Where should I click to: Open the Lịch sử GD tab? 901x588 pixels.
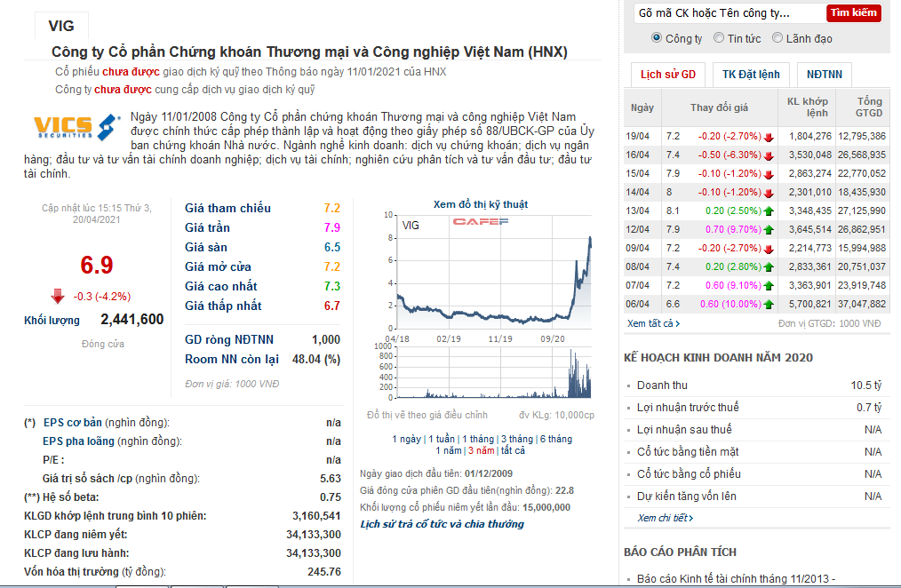[x=667, y=75]
